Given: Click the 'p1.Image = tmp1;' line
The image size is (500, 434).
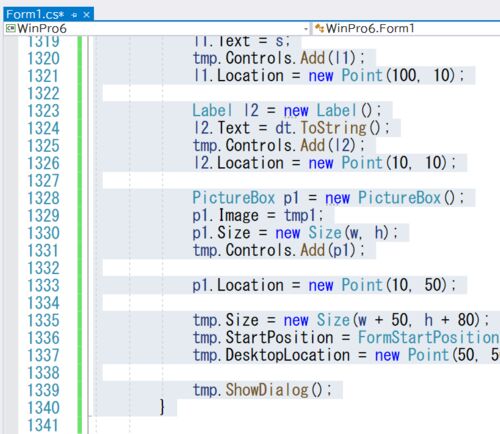Looking at the screenshot, I should tap(258, 215).
